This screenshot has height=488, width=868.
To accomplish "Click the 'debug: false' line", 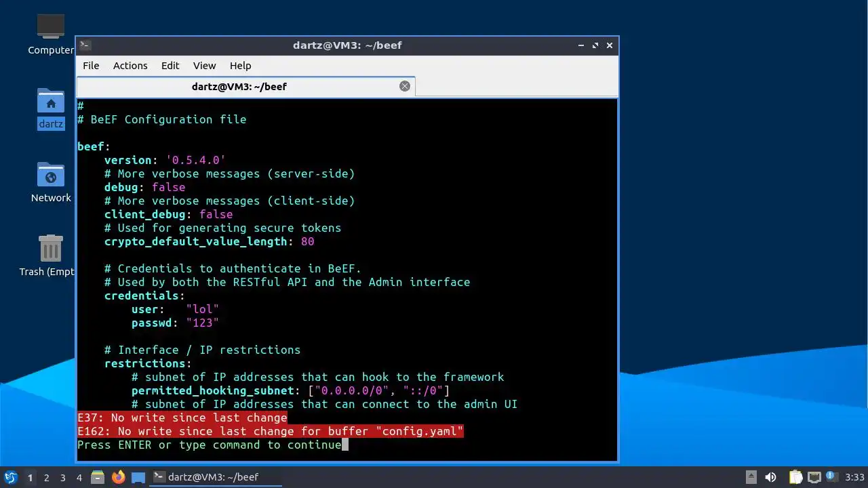I will point(144,187).
